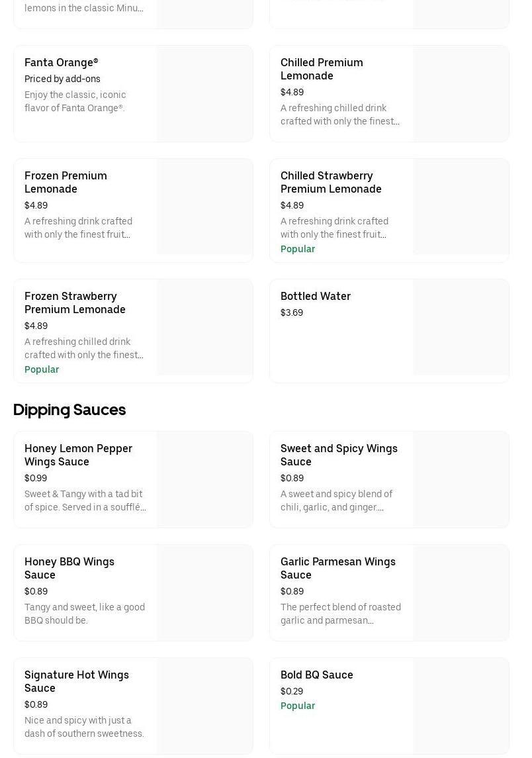This screenshot has width=532, height=758.
Task: Open Frozen Premium Lemonade item title
Action: point(66,182)
